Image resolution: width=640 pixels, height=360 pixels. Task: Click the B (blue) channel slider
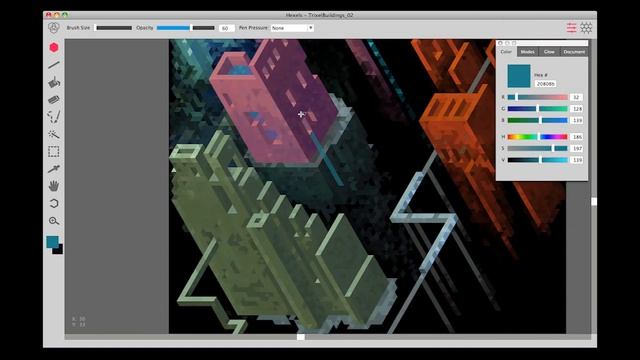tap(538, 120)
